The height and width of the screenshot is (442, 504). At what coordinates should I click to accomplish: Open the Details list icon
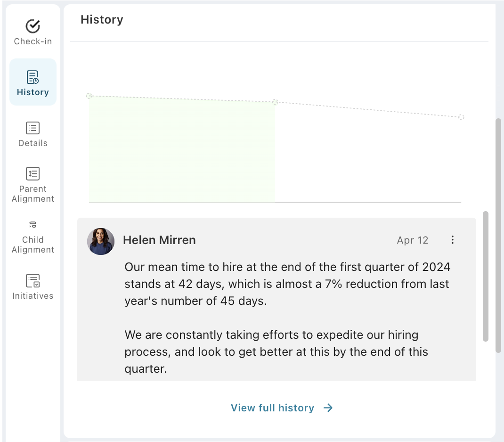(x=33, y=128)
